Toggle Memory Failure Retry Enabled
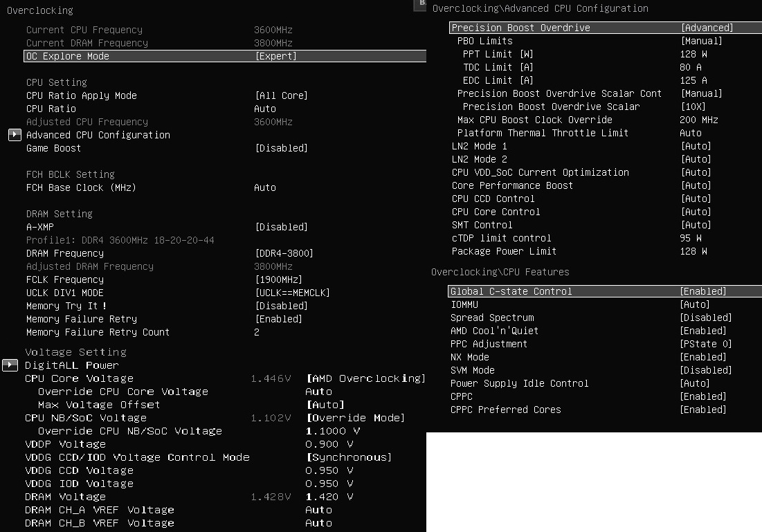This screenshot has width=762, height=532. [x=278, y=319]
